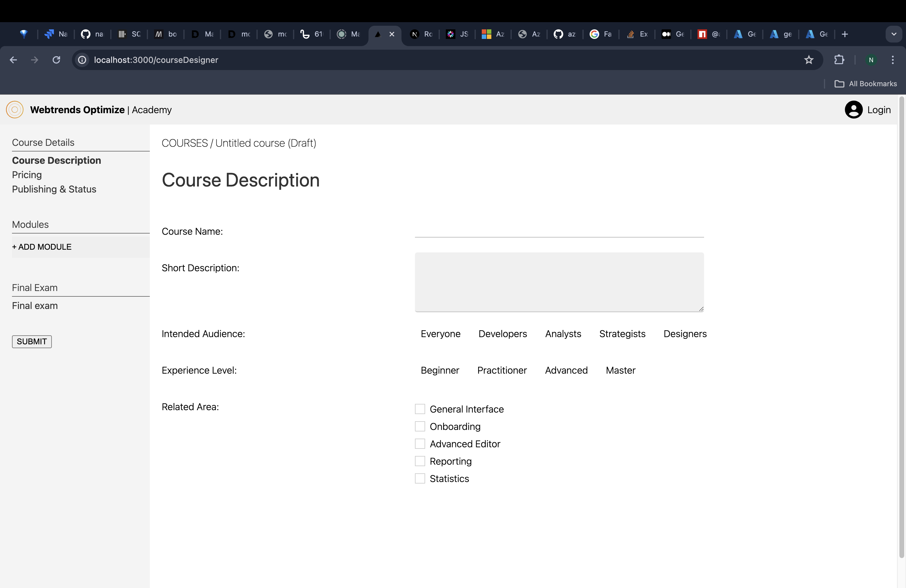Open the Chrome three-dot menu
The width and height of the screenshot is (906, 588).
point(893,60)
